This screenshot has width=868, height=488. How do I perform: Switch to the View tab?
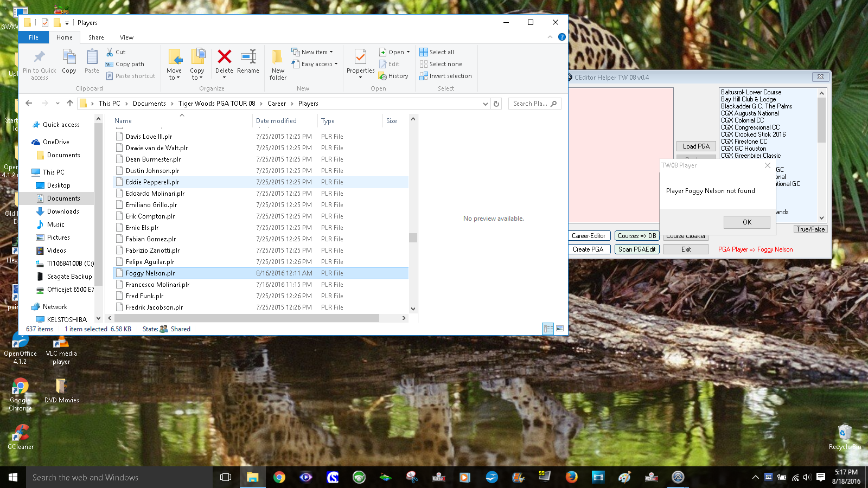tap(126, 37)
